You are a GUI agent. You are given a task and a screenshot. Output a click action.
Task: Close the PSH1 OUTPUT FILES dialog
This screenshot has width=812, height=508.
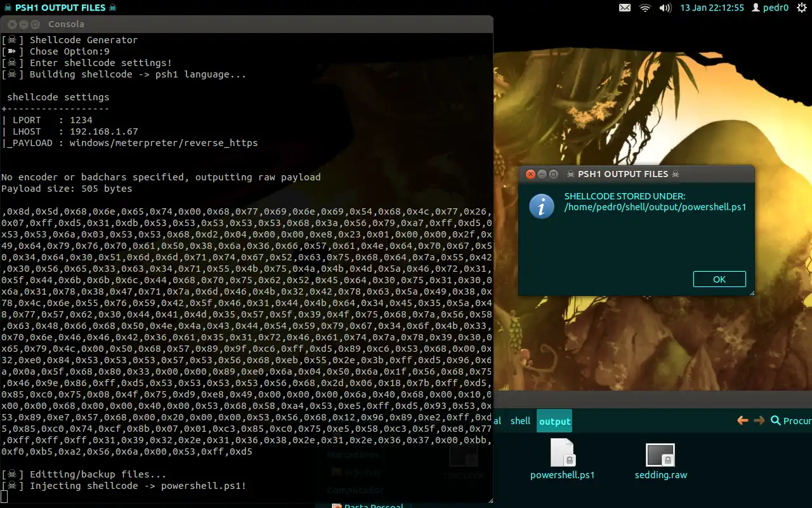point(530,174)
